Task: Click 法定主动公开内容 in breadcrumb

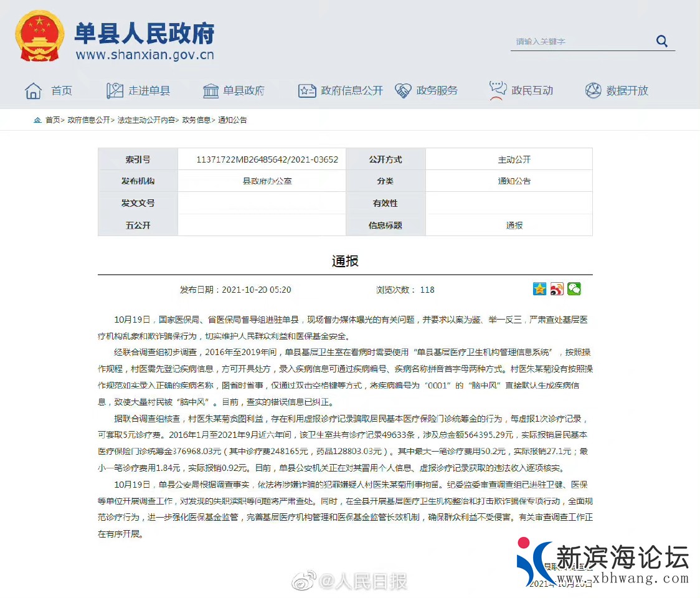Action: coord(147,120)
